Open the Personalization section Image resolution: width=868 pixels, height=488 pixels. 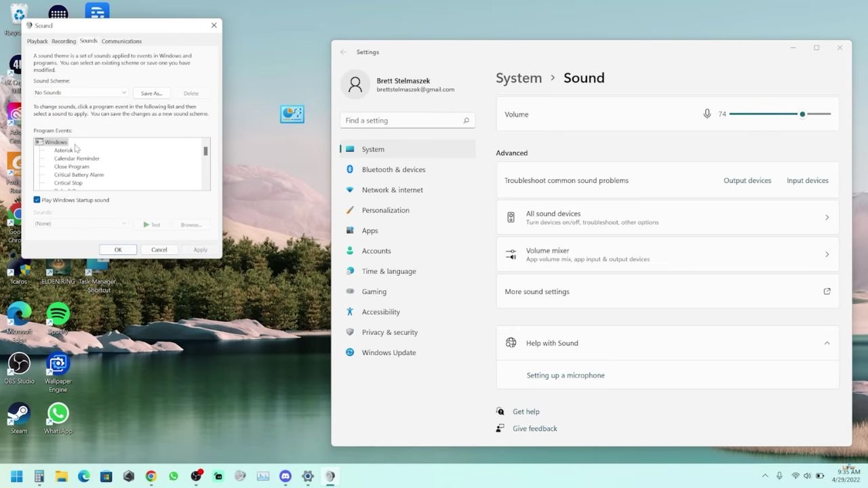click(x=385, y=210)
